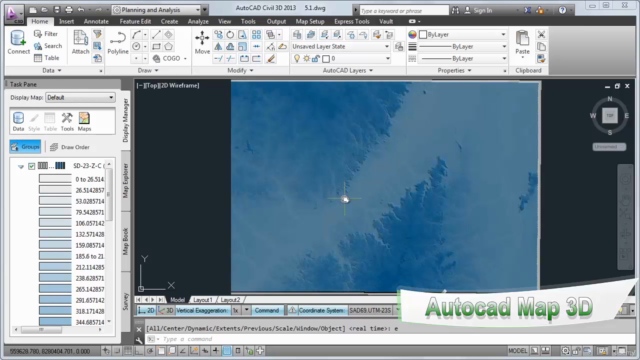Click the Array modify icon
Image resolution: width=640 pixels, height=360 pixels.
click(x=256, y=35)
